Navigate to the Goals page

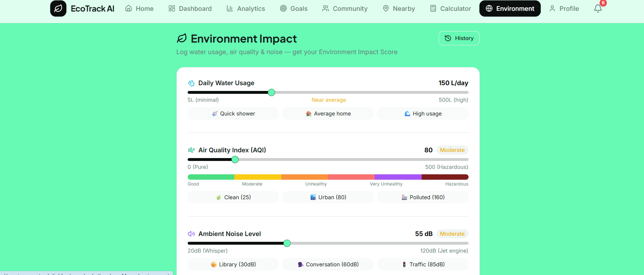[294, 8]
